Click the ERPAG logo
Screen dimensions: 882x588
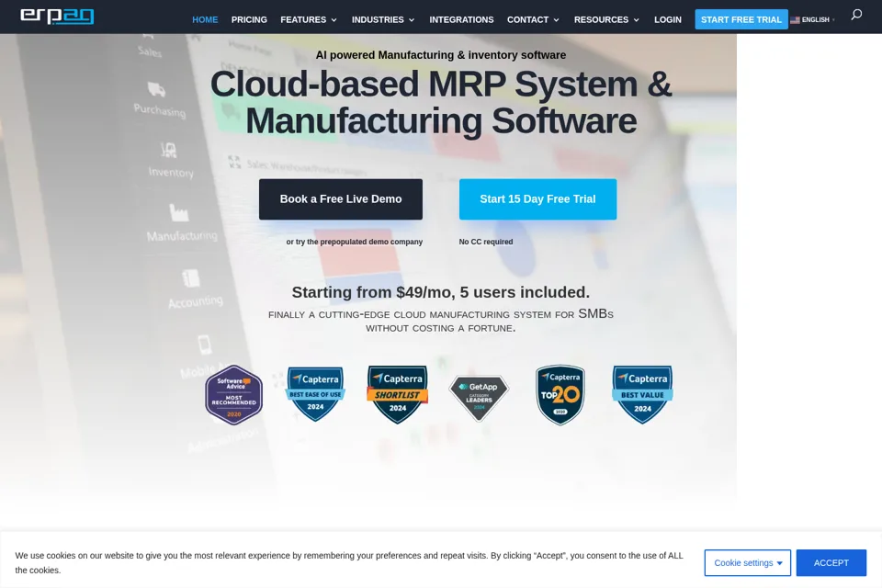tap(57, 16)
